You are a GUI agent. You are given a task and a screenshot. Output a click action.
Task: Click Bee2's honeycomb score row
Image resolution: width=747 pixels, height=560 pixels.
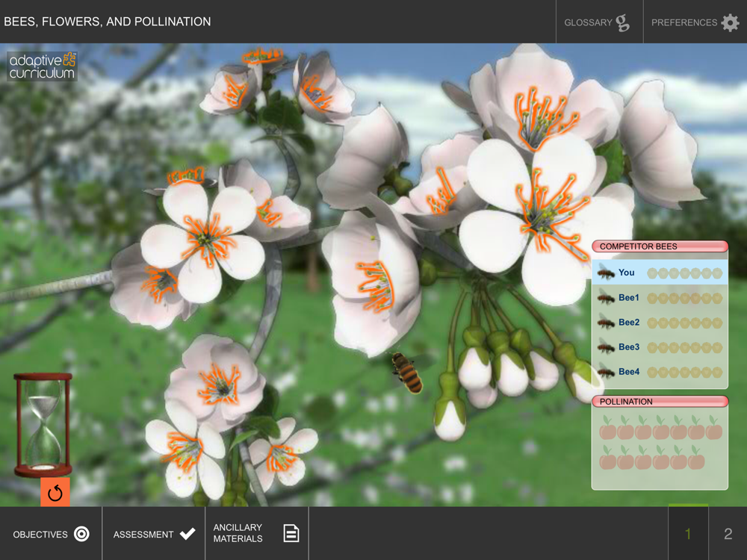click(x=684, y=323)
